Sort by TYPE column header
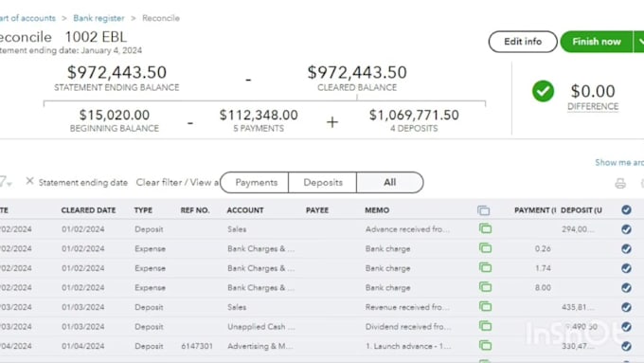Viewport: 644px width, 363px height. 143,210
